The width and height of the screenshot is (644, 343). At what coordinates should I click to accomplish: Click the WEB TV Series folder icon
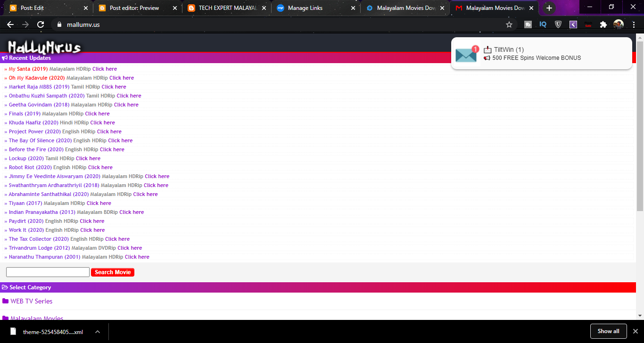pos(5,301)
